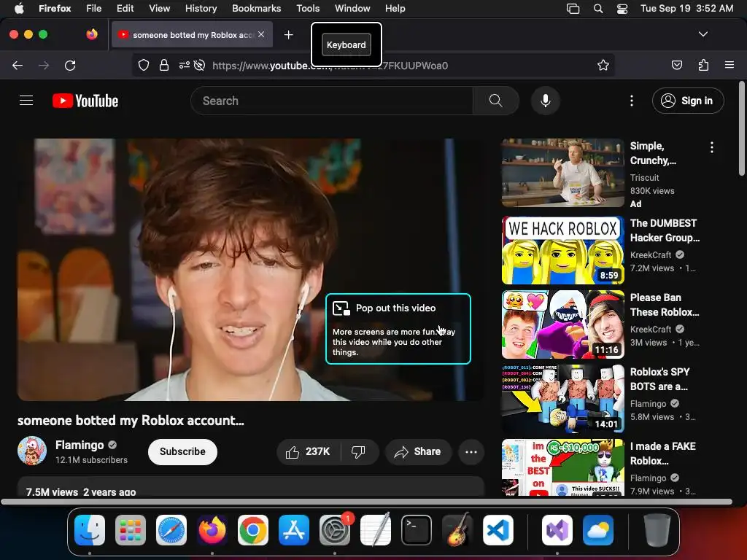Open Terminal from the Dock
This screenshot has width=747, height=560.
(417, 530)
